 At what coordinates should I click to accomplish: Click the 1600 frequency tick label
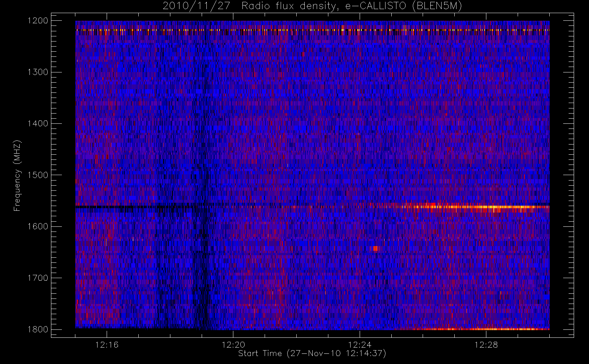click(38, 226)
